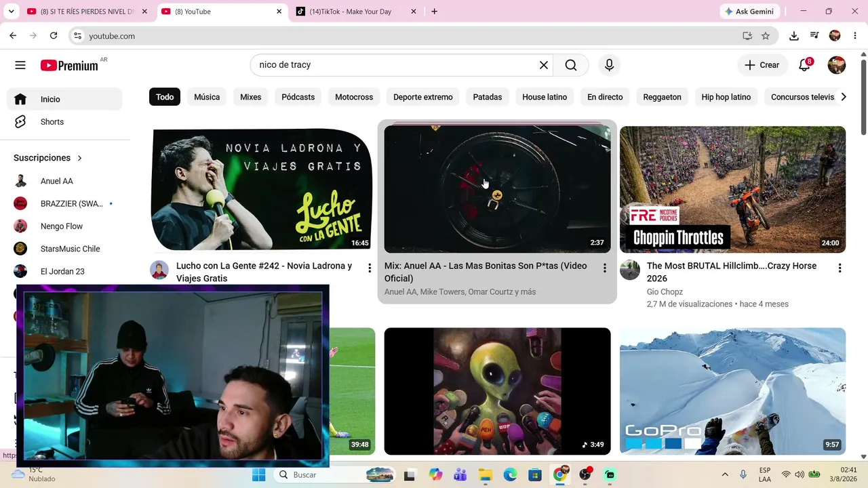
Task: Open a new browser tab
Action: (434, 12)
